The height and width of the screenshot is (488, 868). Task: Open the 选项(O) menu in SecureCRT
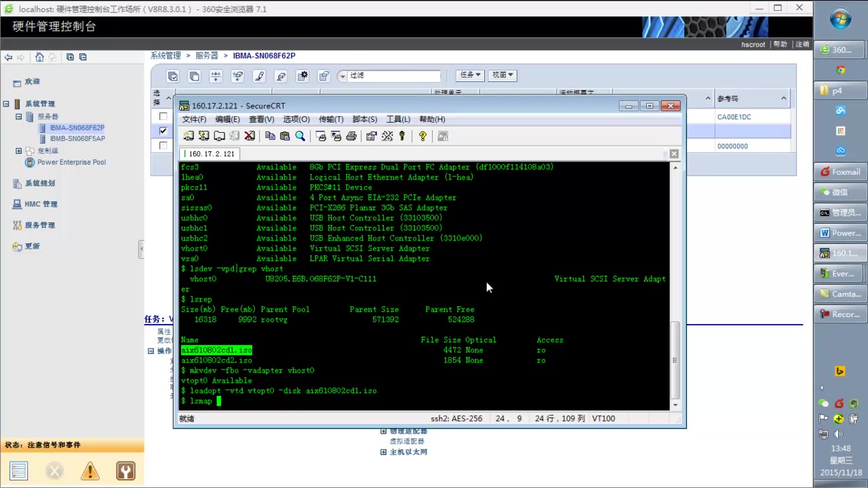[x=296, y=119]
